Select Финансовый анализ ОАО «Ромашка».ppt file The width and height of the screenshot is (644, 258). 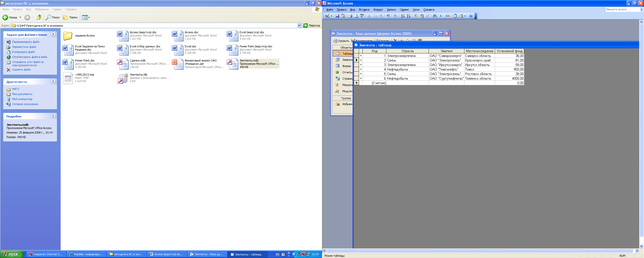coord(198,64)
